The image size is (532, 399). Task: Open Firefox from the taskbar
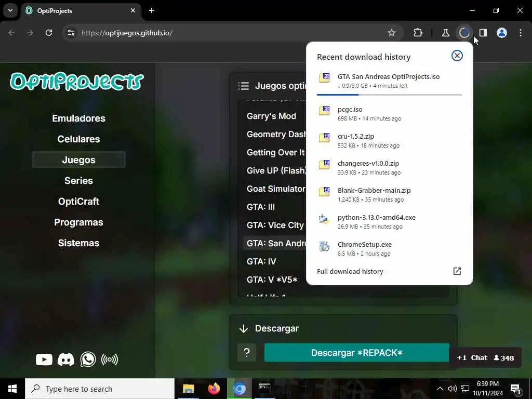pos(214,389)
